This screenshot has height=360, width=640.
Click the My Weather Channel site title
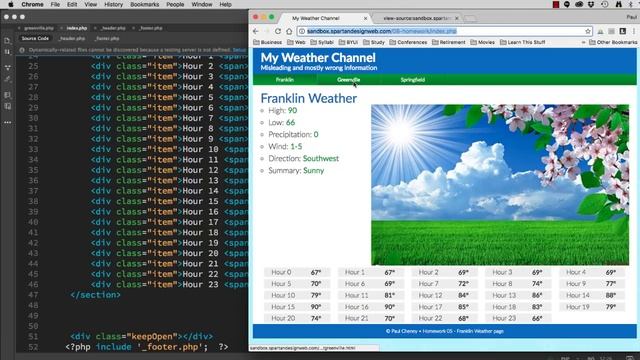(318, 58)
